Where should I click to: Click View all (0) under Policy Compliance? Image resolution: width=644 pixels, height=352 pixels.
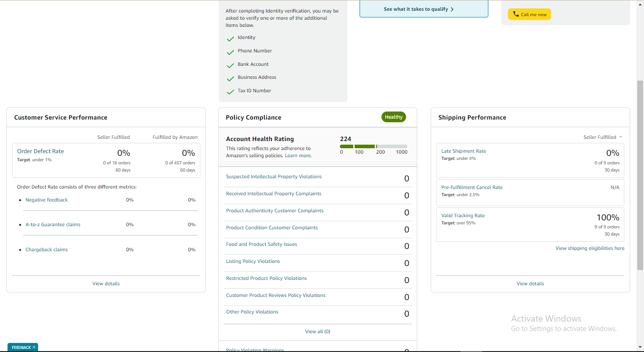tap(318, 331)
